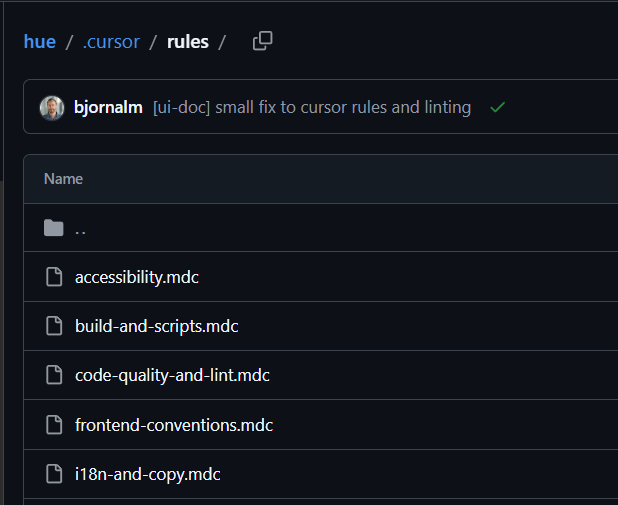618x505 pixels.
Task: Click the rules breadcrumb label
Action: 187,42
